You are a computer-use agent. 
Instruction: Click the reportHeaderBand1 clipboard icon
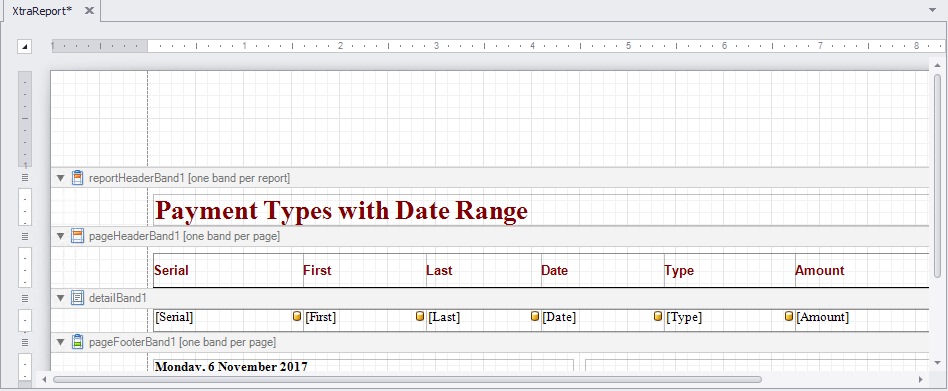[77, 178]
